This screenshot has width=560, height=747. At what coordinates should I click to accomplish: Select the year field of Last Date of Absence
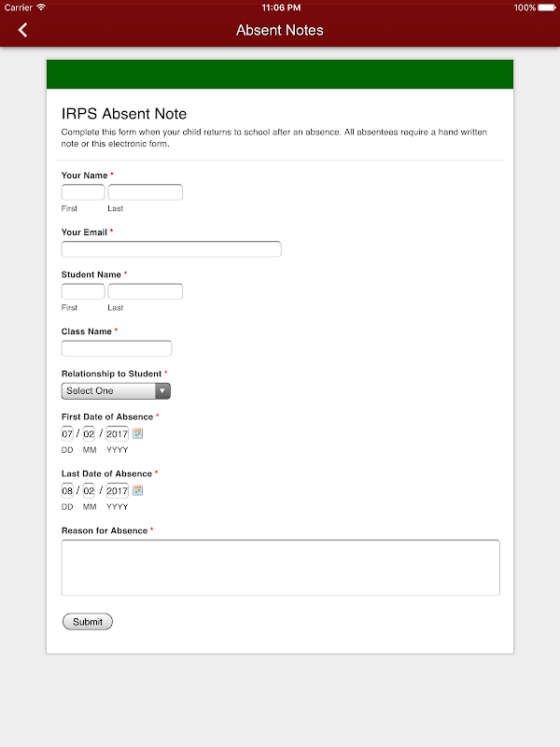(118, 490)
